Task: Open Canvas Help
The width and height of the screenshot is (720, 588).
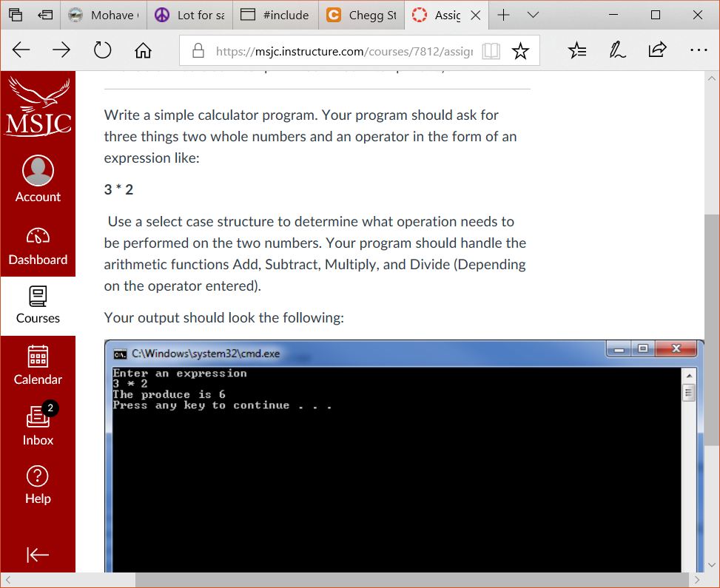Action: tap(38, 484)
